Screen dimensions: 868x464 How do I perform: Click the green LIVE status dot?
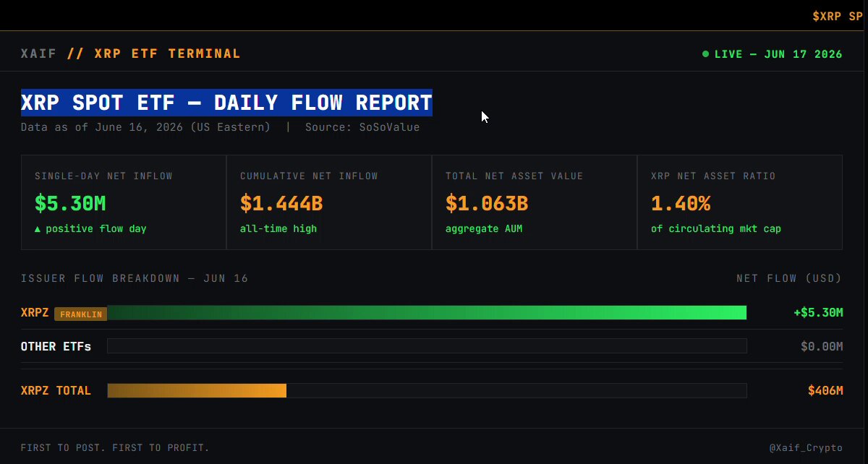point(705,54)
